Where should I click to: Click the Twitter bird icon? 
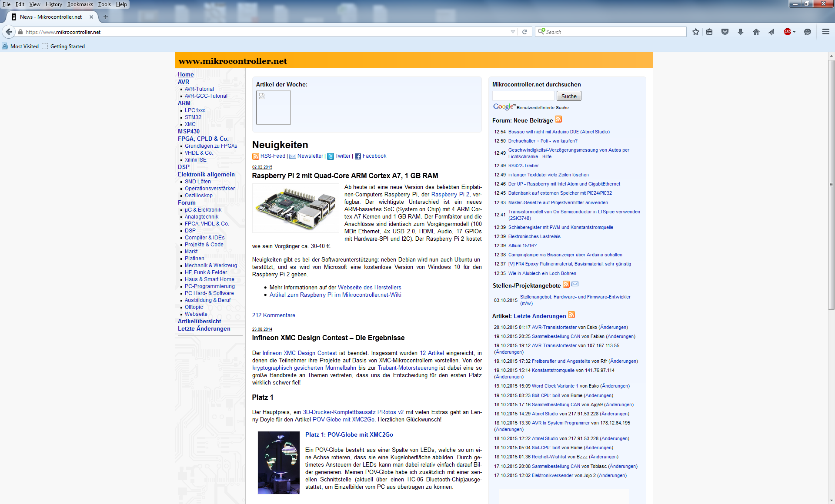331,156
